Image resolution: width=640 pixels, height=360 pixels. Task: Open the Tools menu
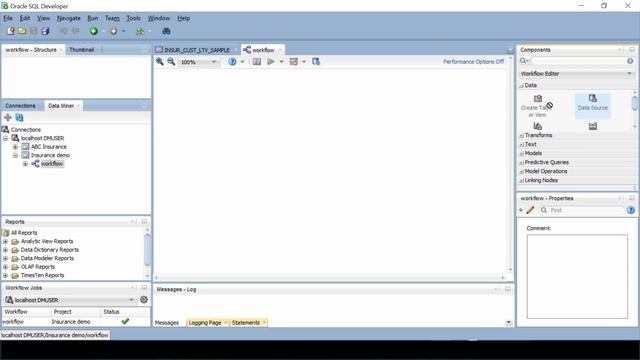point(133,18)
